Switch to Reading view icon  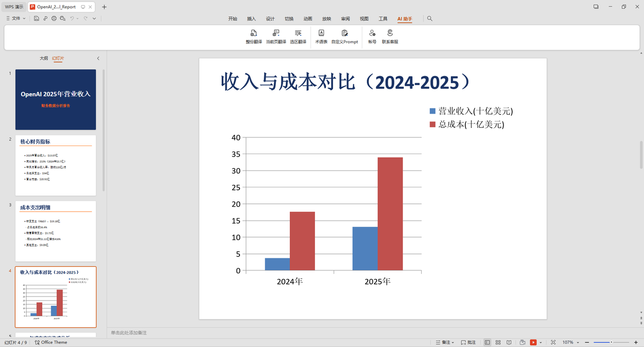509,342
